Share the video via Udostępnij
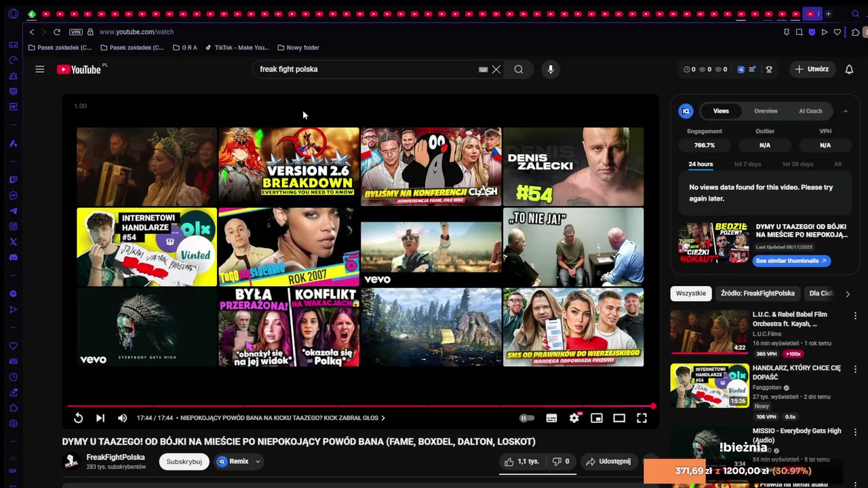 point(608,462)
